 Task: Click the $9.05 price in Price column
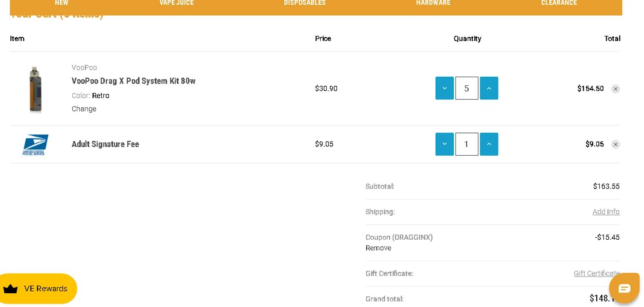[x=324, y=144]
